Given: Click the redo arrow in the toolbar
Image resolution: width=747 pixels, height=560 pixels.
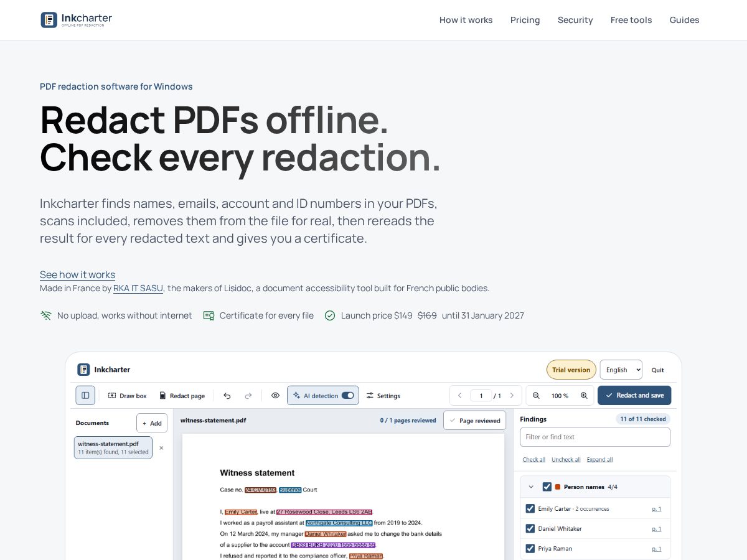Looking at the screenshot, I should 248,396.
